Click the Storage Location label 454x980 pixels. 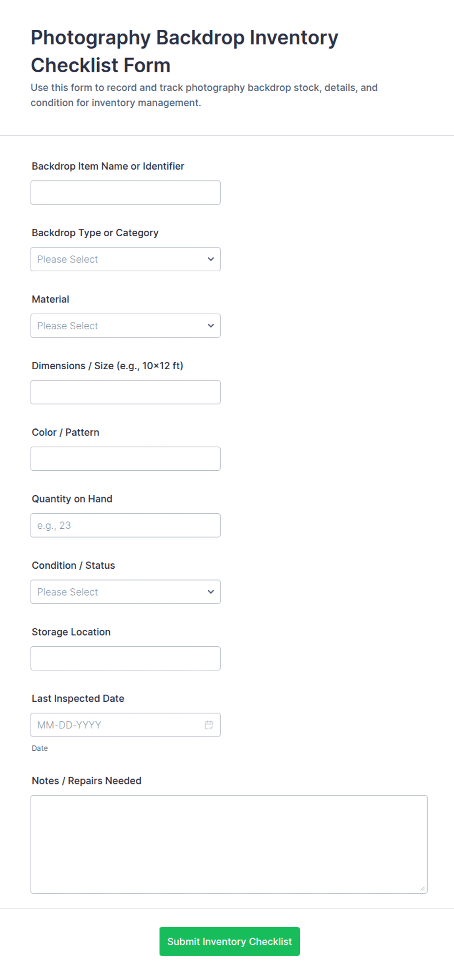pyautogui.click(x=71, y=632)
